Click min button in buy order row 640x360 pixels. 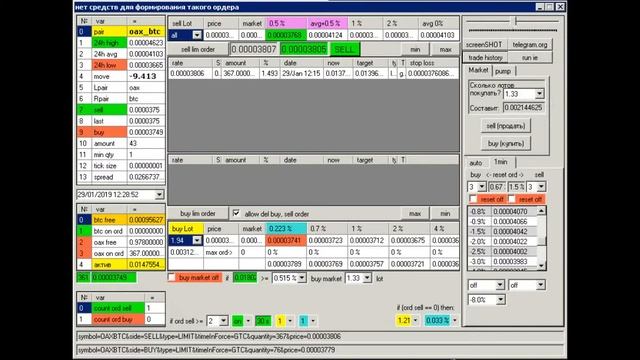[445, 213]
